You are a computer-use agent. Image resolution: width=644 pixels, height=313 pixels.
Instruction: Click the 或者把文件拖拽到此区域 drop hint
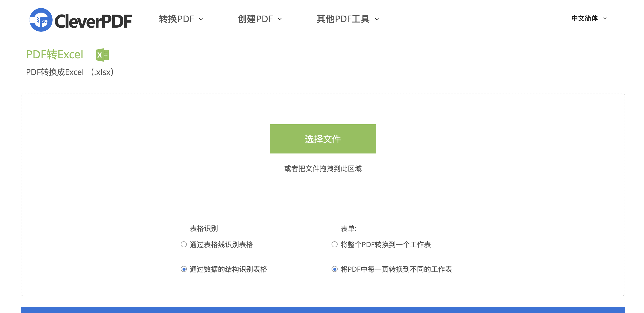point(323,169)
